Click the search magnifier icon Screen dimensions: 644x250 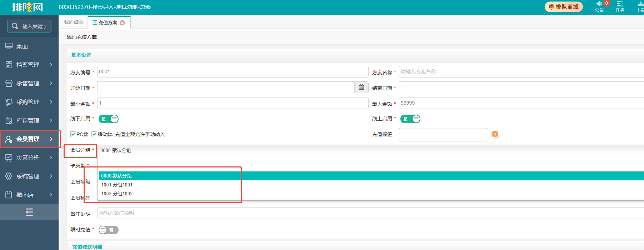click(15, 26)
